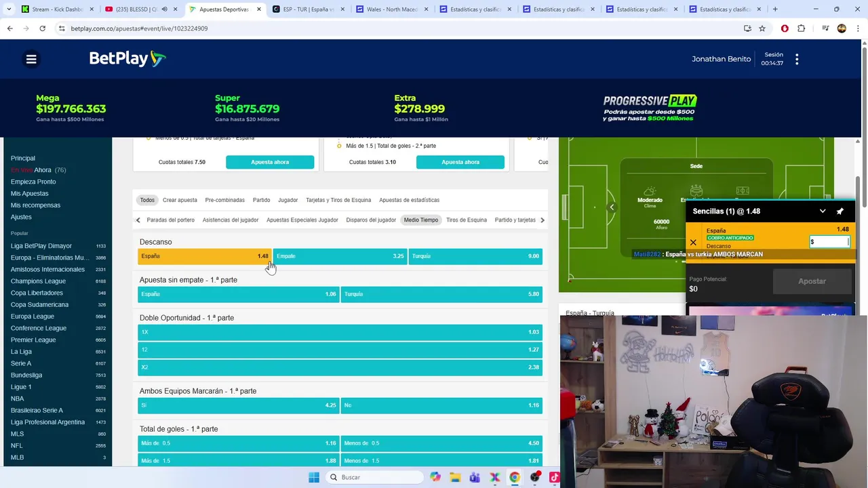Open En Vivo Ahora section
The width and height of the screenshot is (868, 488).
pos(38,170)
